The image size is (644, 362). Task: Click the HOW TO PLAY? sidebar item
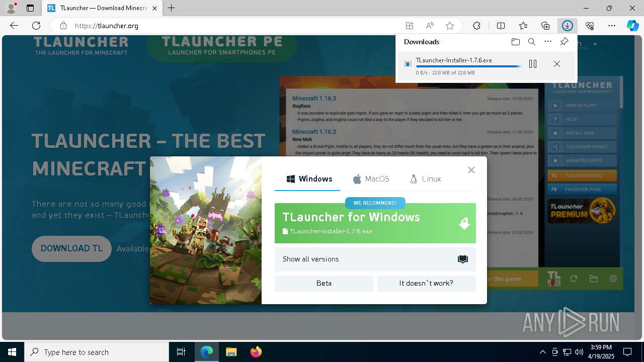point(582,106)
